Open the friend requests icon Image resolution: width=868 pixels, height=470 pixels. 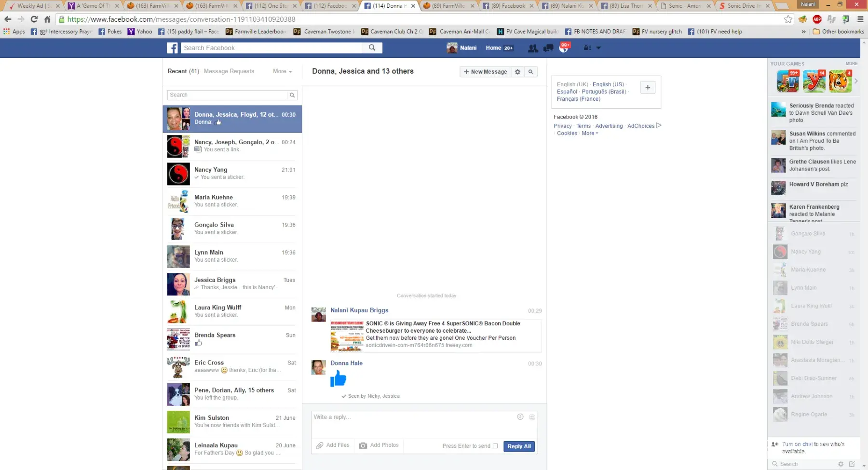click(533, 48)
